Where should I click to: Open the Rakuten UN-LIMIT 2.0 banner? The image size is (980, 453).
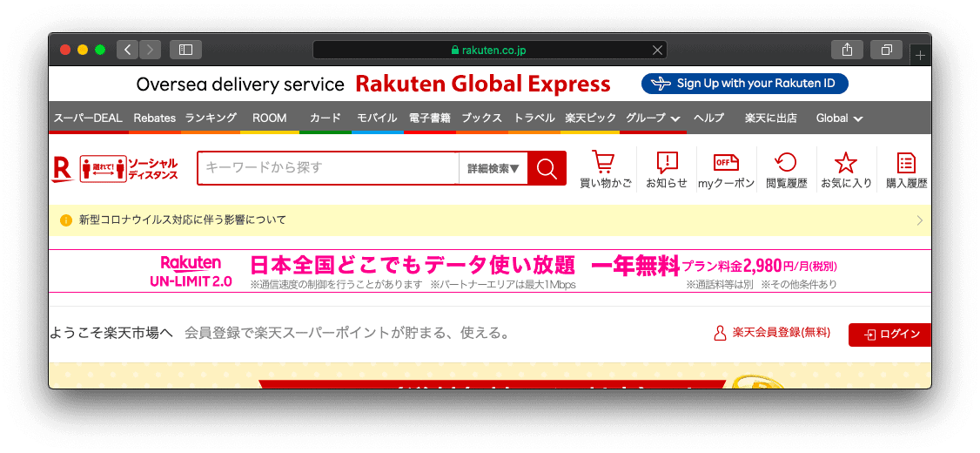tap(490, 271)
